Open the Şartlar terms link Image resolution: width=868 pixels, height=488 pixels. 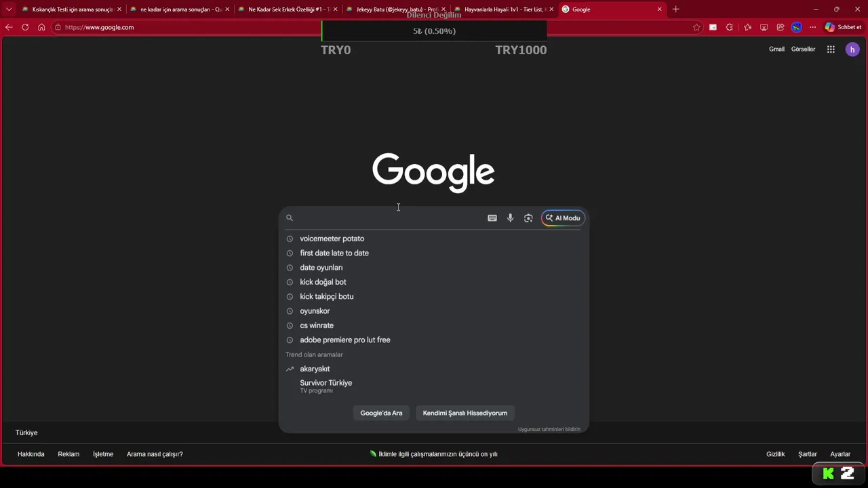pos(808,454)
